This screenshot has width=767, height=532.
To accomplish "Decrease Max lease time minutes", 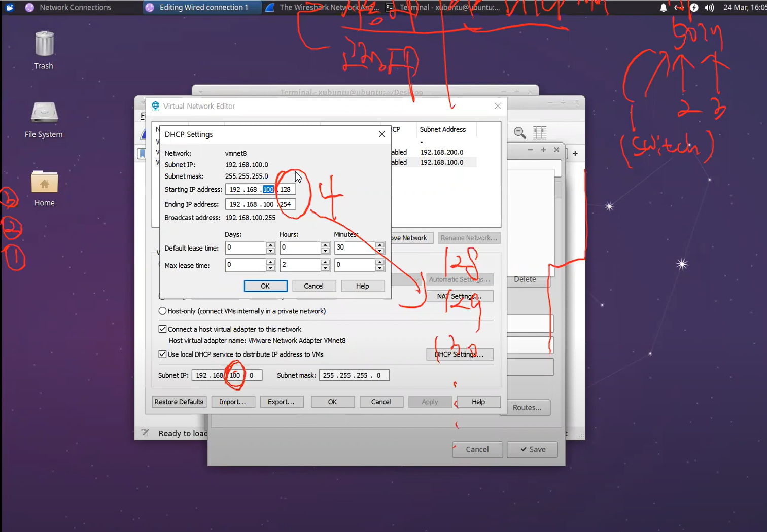I will 380,268.
